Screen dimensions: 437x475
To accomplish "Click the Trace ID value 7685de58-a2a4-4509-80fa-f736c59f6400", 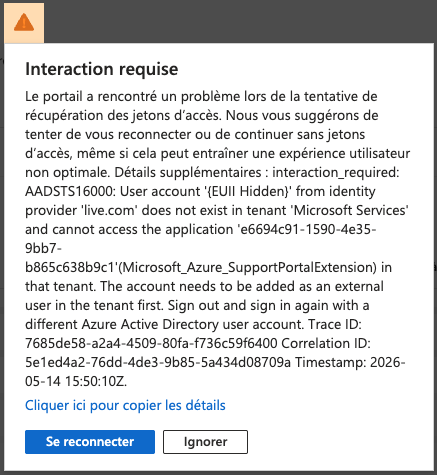I will 151,343.
